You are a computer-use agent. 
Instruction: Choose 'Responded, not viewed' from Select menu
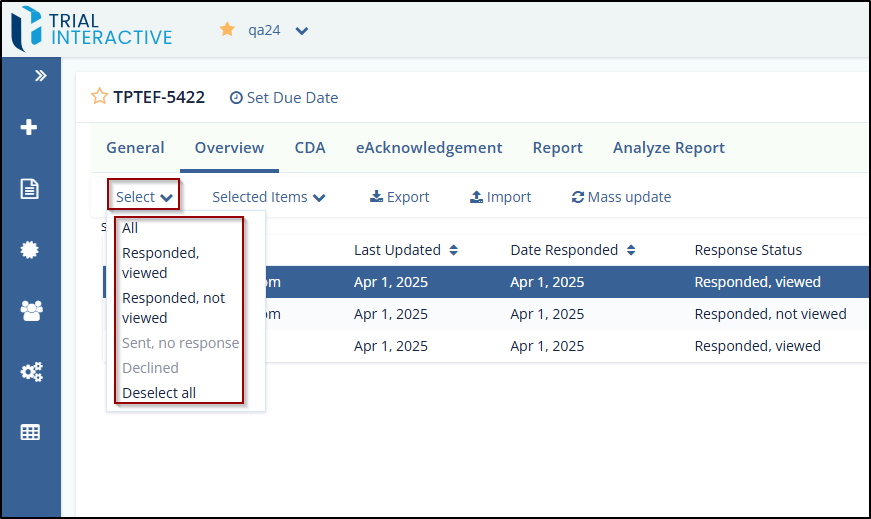click(173, 308)
